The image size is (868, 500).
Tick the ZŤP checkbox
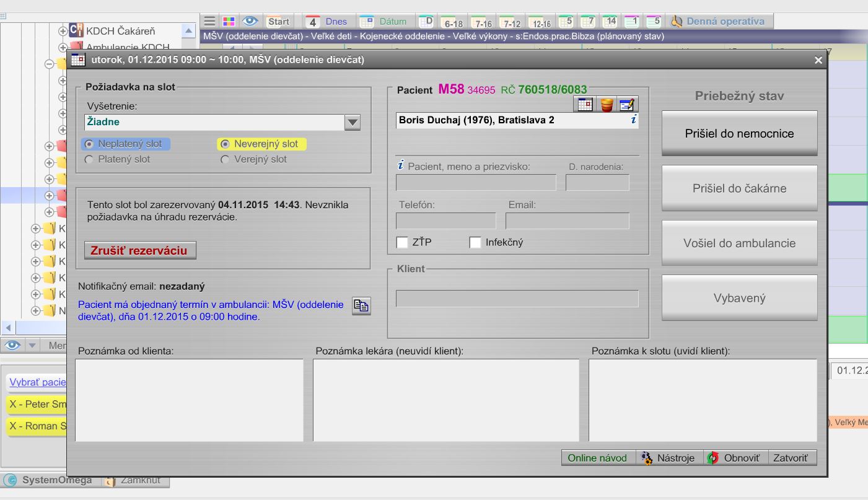[401, 243]
